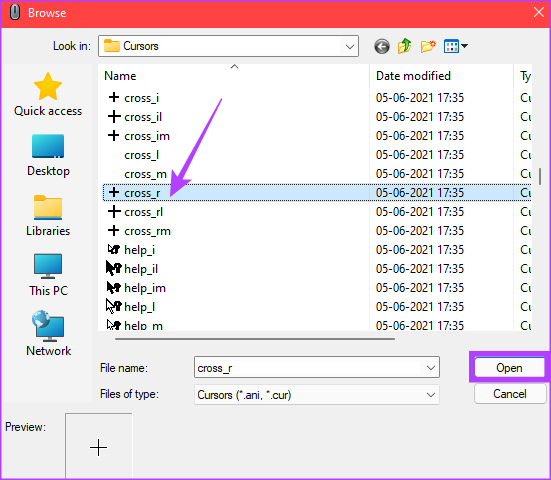This screenshot has height=480, width=551.
Task: Browse the Network location
Action: pos(48,333)
